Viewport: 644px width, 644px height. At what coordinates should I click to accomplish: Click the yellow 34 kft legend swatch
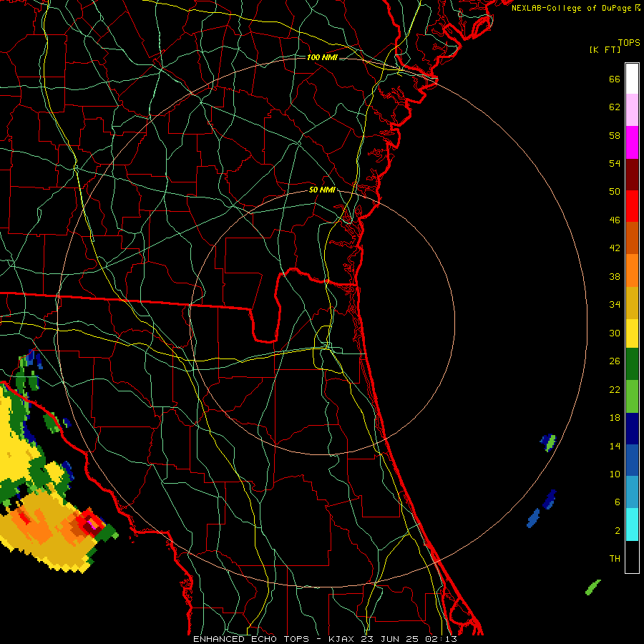(632, 333)
